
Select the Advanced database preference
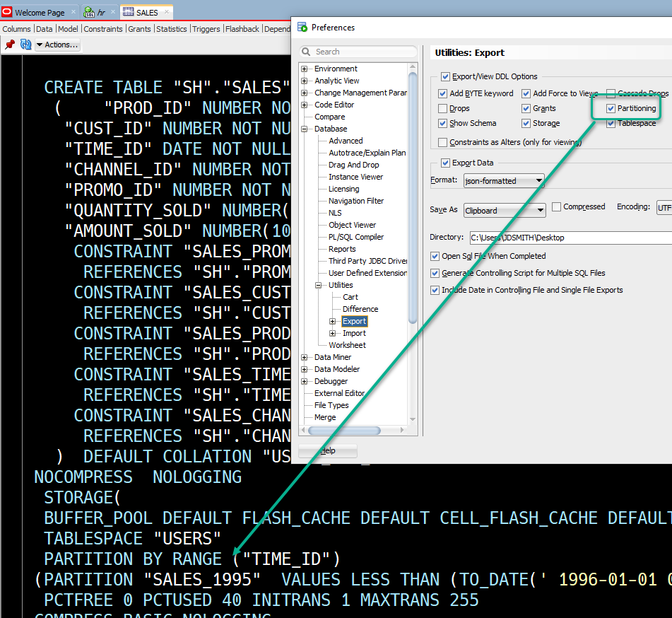tap(346, 141)
